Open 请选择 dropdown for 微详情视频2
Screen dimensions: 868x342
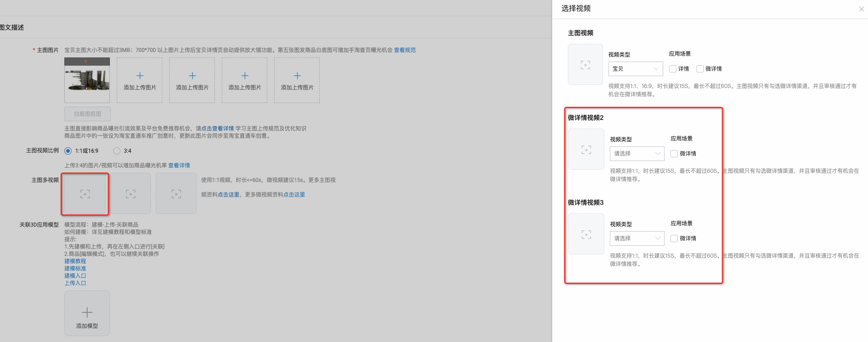coord(637,154)
